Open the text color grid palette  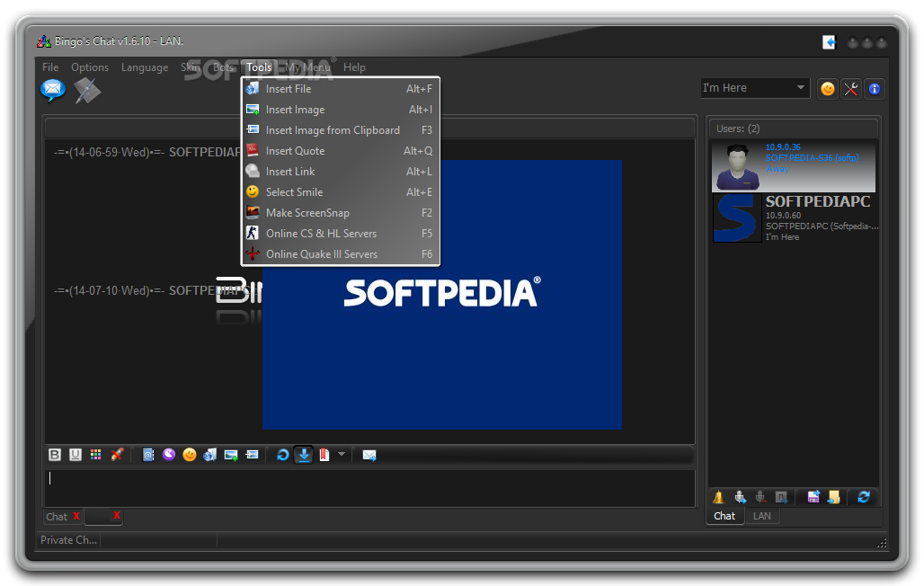[95, 455]
